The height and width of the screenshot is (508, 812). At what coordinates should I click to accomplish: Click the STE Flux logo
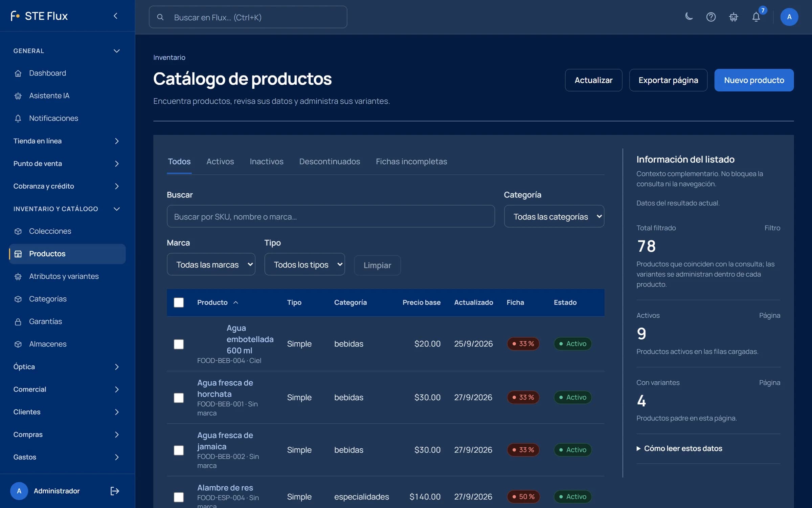click(x=39, y=16)
